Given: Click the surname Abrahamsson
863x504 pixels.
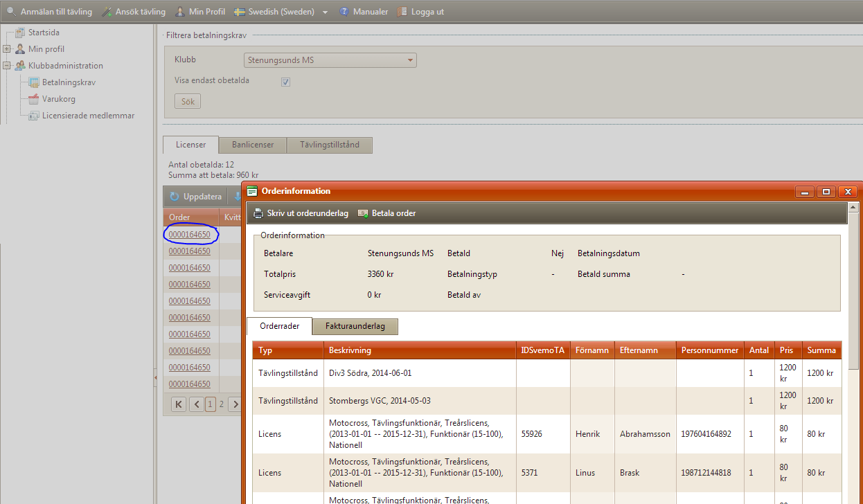Looking at the screenshot, I should (x=645, y=434).
